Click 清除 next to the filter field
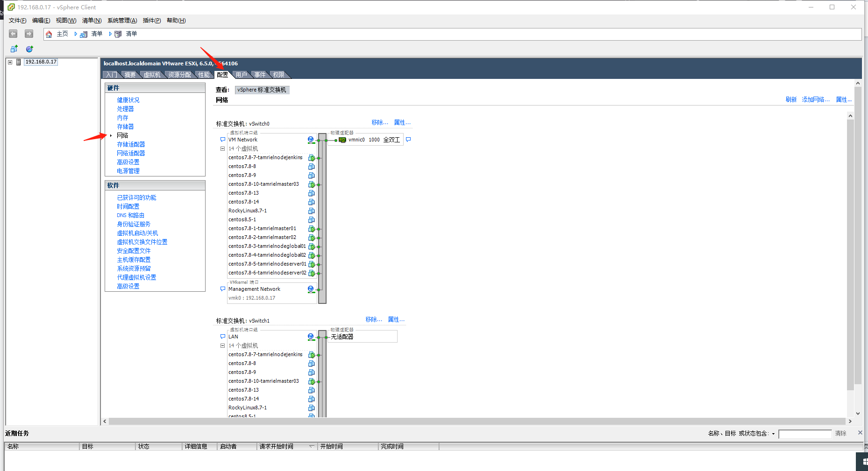This screenshot has width=868, height=471. 840,434
